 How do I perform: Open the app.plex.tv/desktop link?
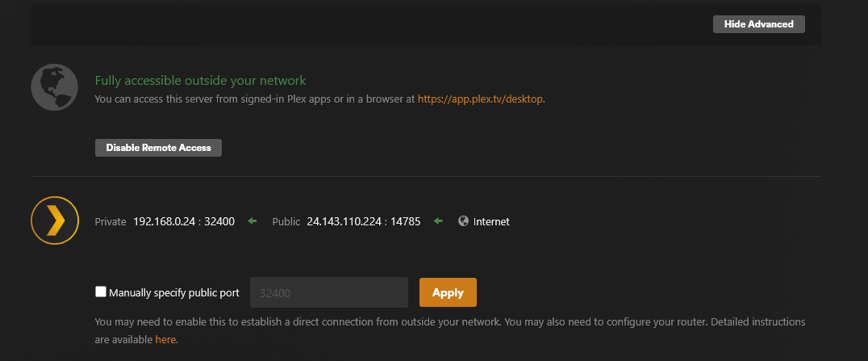481,99
